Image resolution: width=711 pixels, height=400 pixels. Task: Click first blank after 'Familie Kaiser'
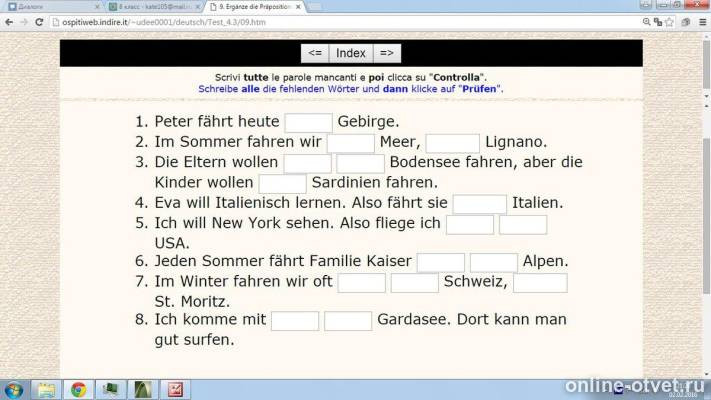tap(441, 263)
